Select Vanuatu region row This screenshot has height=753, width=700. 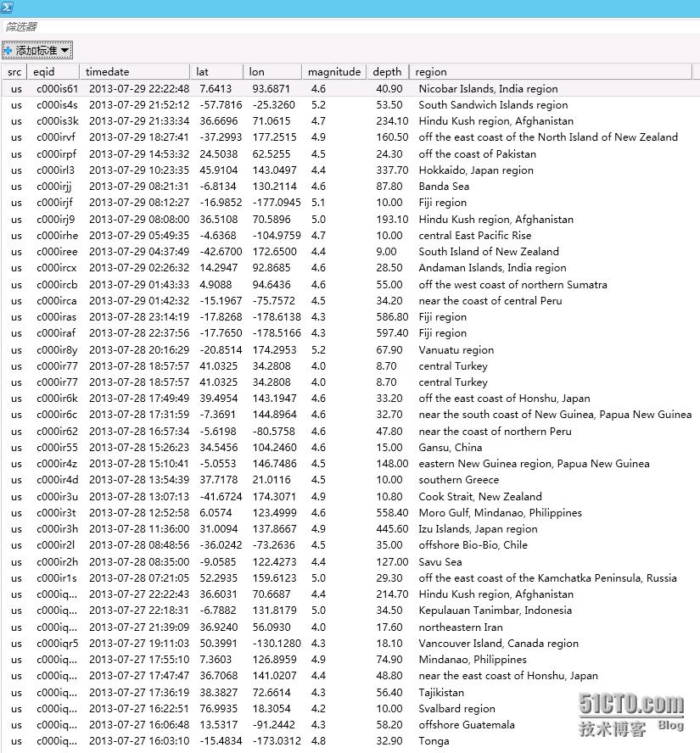pyautogui.click(x=350, y=350)
